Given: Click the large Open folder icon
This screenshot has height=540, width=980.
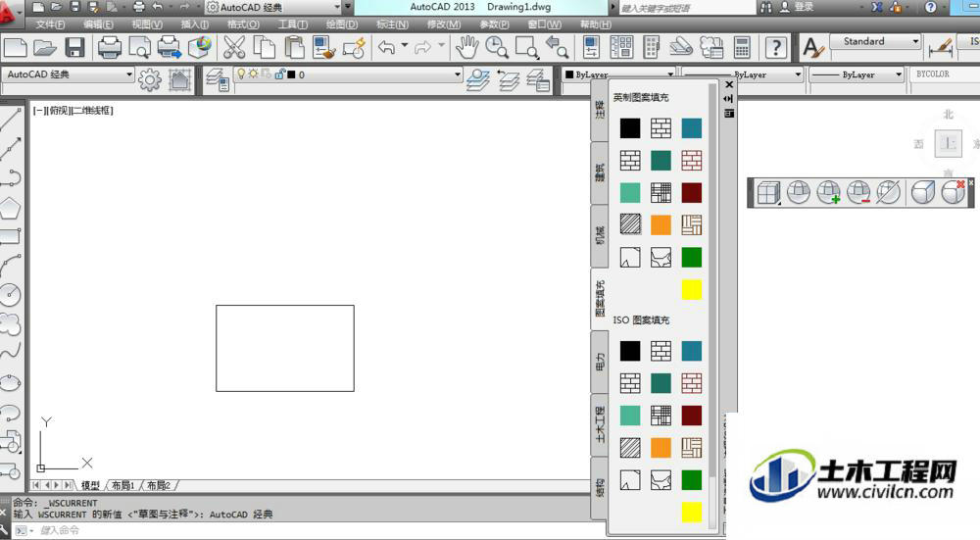Looking at the screenshot, I should pyautogui.click(x=45, y=47).
